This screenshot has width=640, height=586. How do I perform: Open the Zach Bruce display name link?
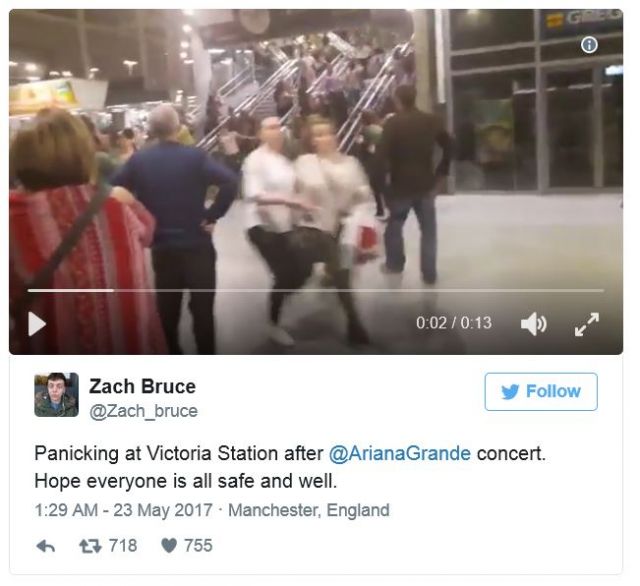(x=142, y=386)
